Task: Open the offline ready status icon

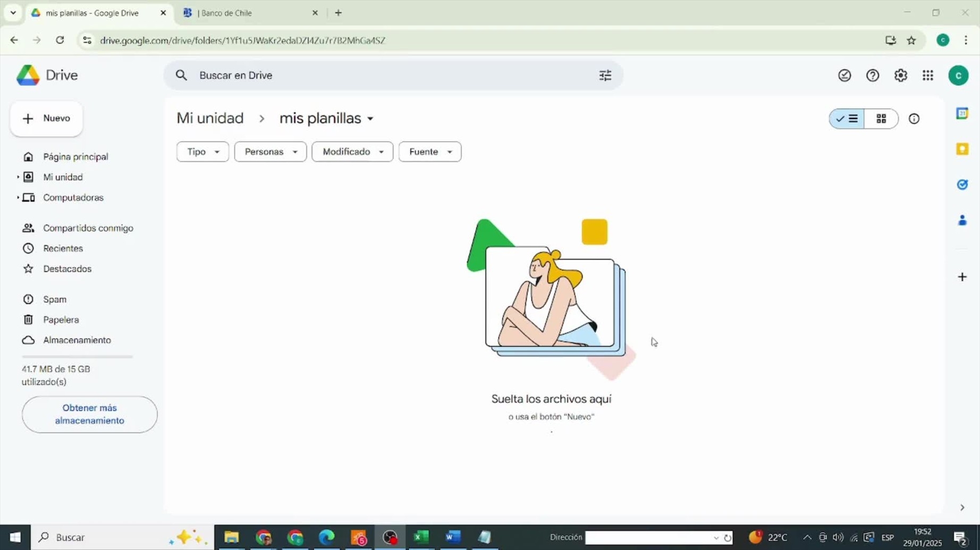Action: (x=844, y=76)
